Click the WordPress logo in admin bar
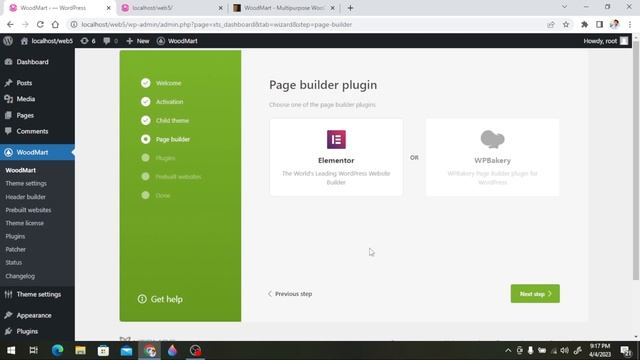The width and height of the screenshot is (640, 360). [x=8, y=41]
